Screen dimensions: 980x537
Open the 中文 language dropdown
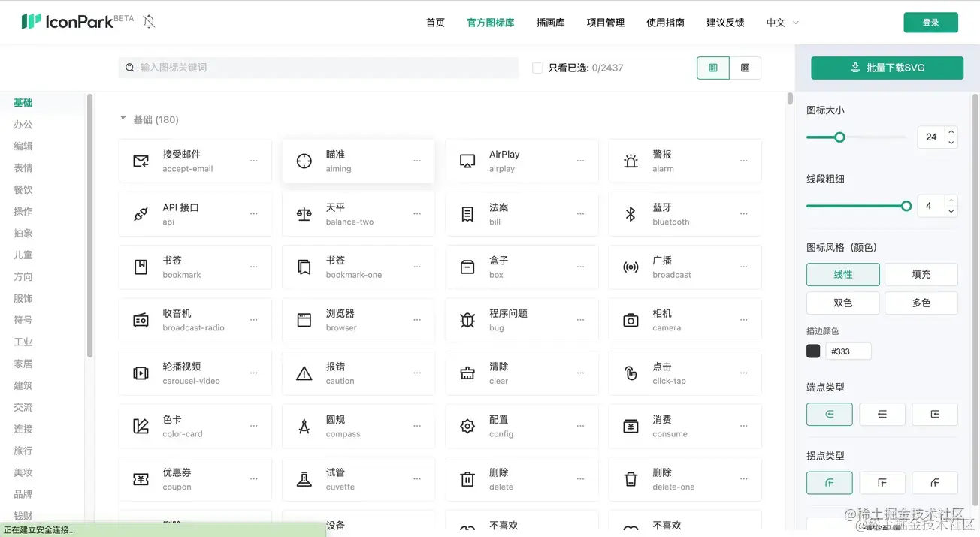click(x=781, y=23)
